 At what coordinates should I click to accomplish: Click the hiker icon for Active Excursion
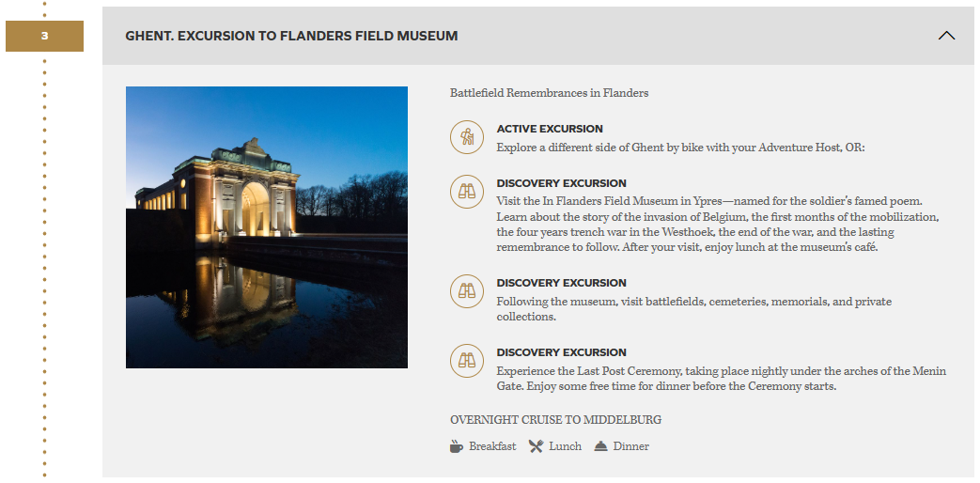[467, 137]
